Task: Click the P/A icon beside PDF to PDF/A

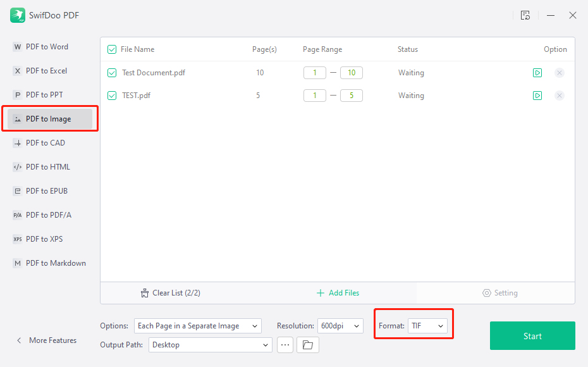Action: point(18,215)
